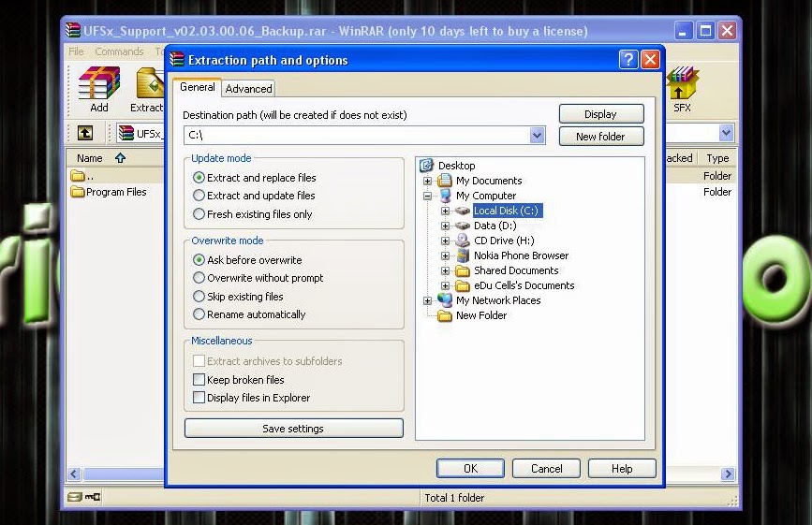Expand the Nokia Phone Browser node
The height and width of the screenshot is (525, 812).
pyautogui.click(x=446, y=256)
